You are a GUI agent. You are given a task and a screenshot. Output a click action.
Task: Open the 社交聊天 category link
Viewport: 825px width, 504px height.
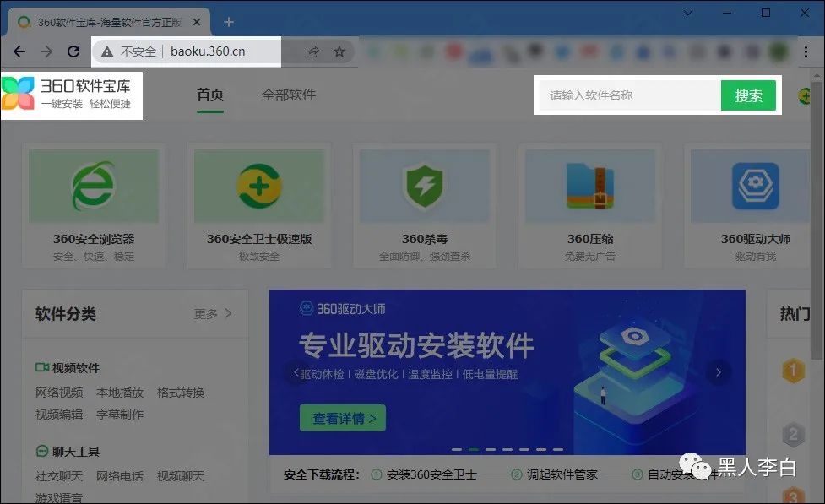pos(59,476)
